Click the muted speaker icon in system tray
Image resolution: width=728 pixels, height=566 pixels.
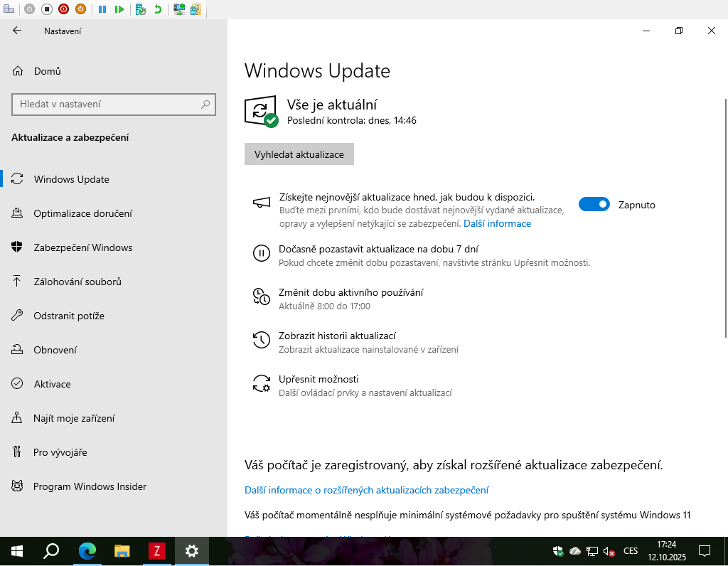pos(609,551)
